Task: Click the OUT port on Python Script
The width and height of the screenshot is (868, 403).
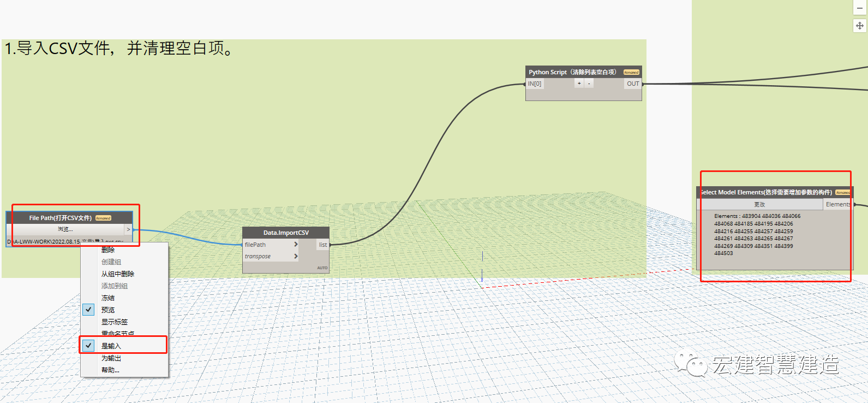Action: (x=633, y=84)
